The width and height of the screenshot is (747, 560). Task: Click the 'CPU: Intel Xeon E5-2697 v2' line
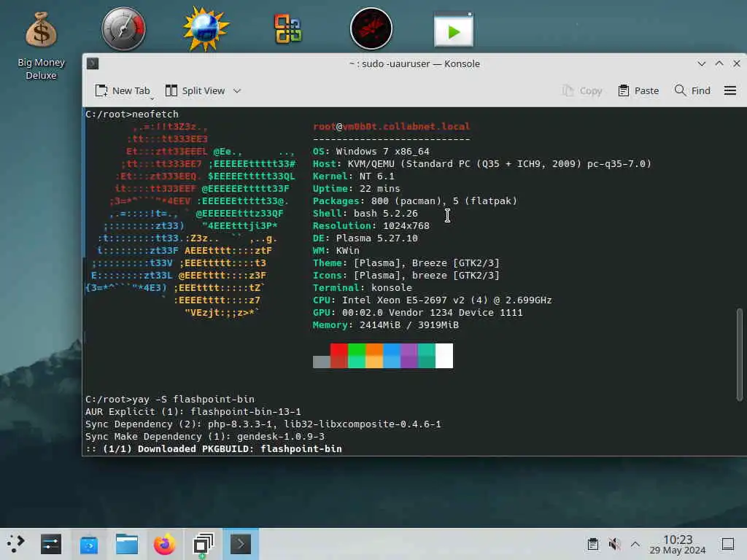coord(433,300)
